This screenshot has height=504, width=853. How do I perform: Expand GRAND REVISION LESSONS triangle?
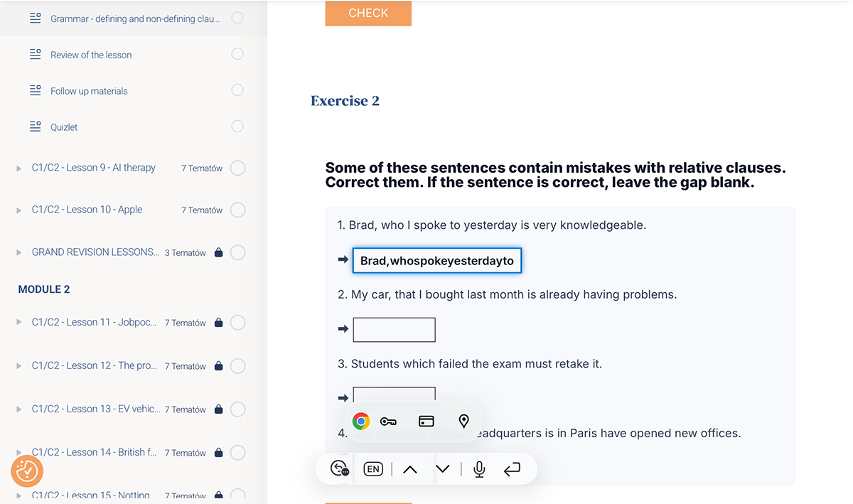click(x=18, y=253)
